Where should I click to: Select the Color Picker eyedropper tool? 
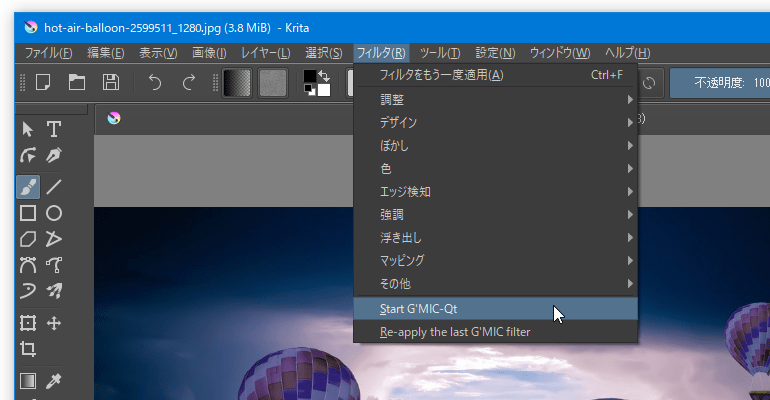(x=54, y=381)
